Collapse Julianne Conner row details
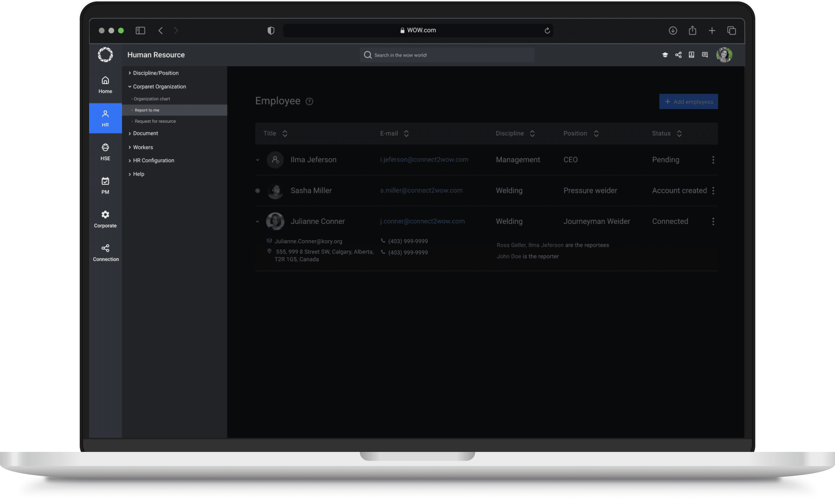The height and width of the screenshot is (504, 835). pyautogui.click(x=258, y=222)
